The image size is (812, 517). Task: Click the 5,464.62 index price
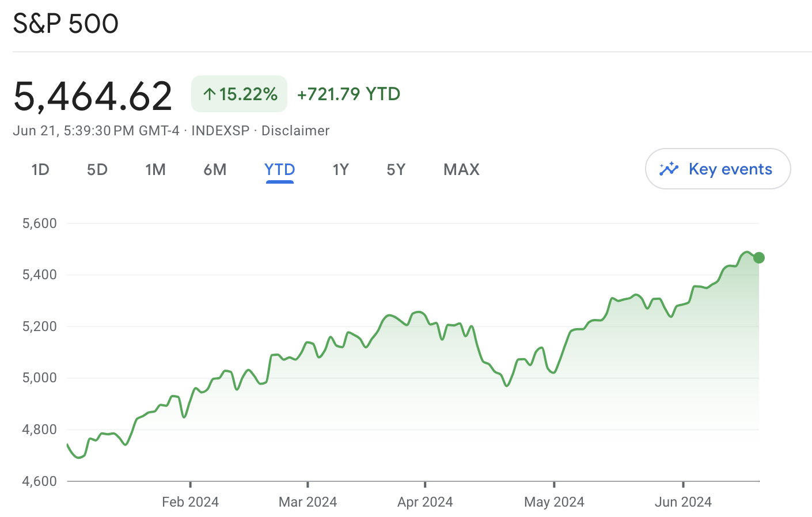tap(93, 96)
